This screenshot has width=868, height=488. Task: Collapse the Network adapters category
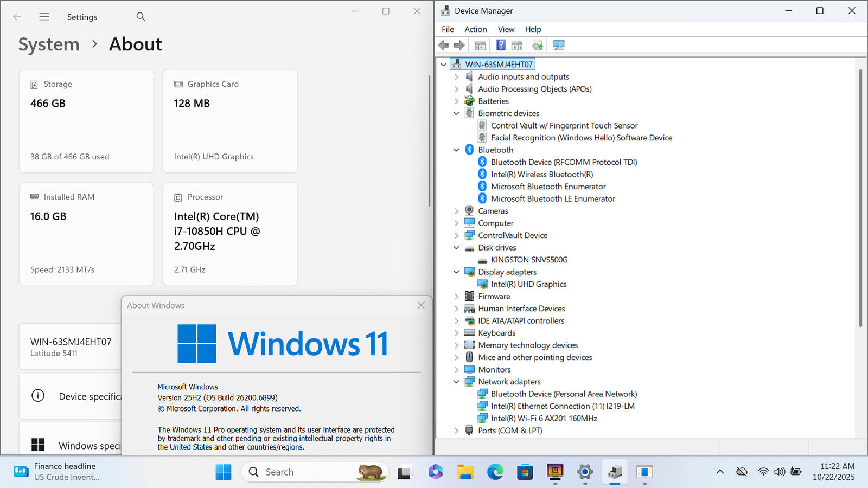(456, 382)
